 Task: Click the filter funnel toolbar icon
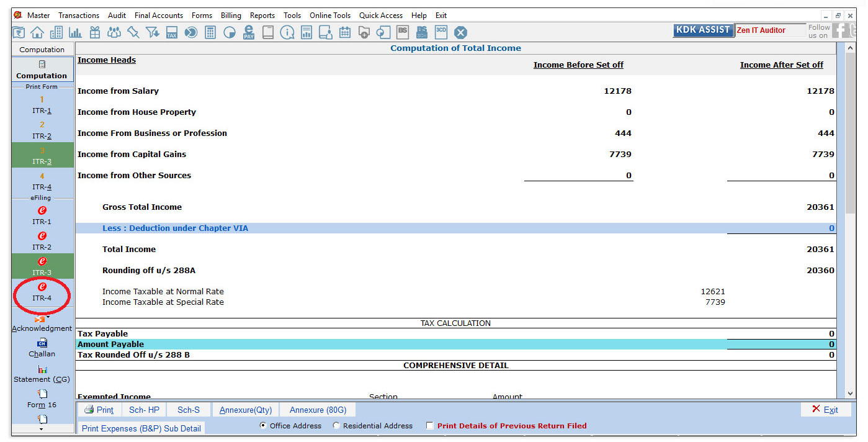(153, 32)
